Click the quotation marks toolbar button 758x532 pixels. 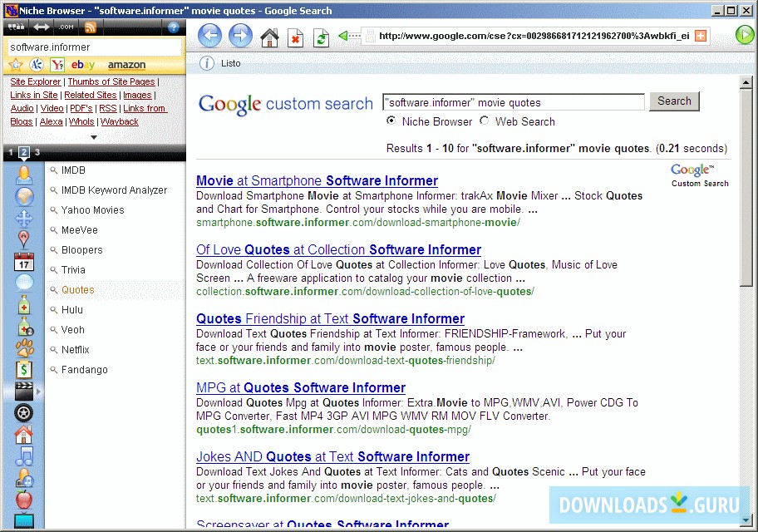(16, 27)
